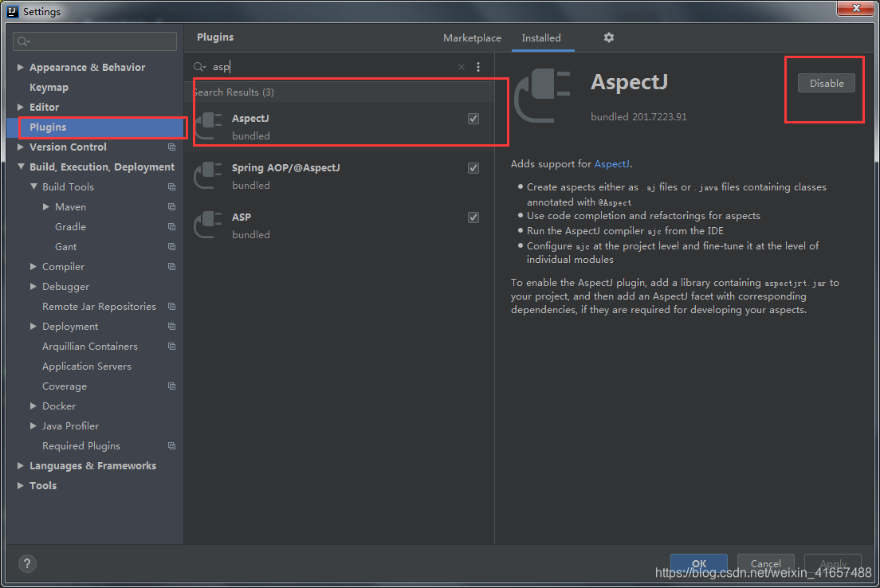Switch to the Marketplace tab
880x588 pixels.
click(472, 38)
